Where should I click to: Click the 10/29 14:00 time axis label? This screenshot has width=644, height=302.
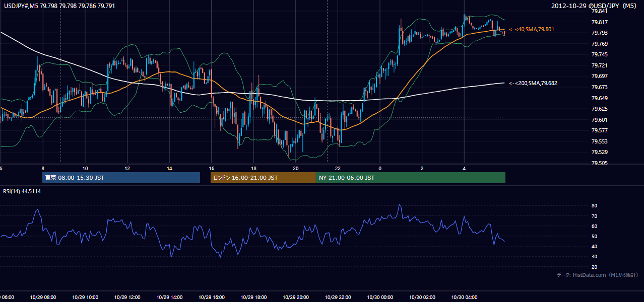coord(170,297)
